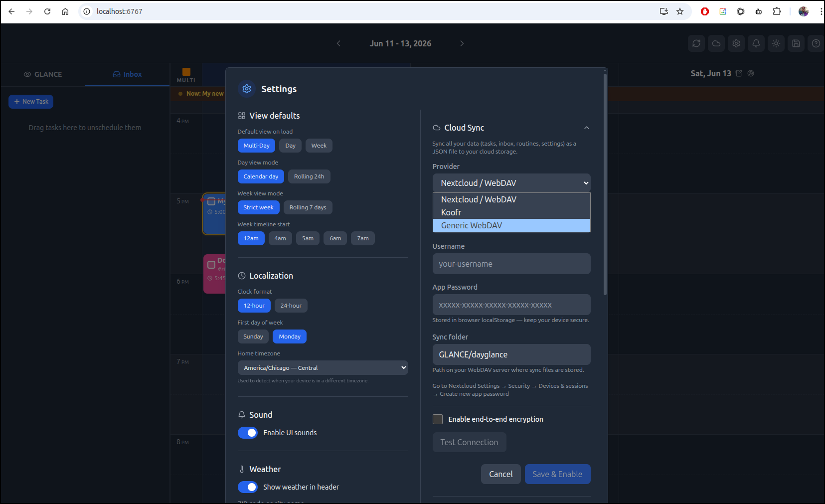Click the Sync folder input field
Image resolution: width=825 pixels, height=504 pixels.
(511, 354)
